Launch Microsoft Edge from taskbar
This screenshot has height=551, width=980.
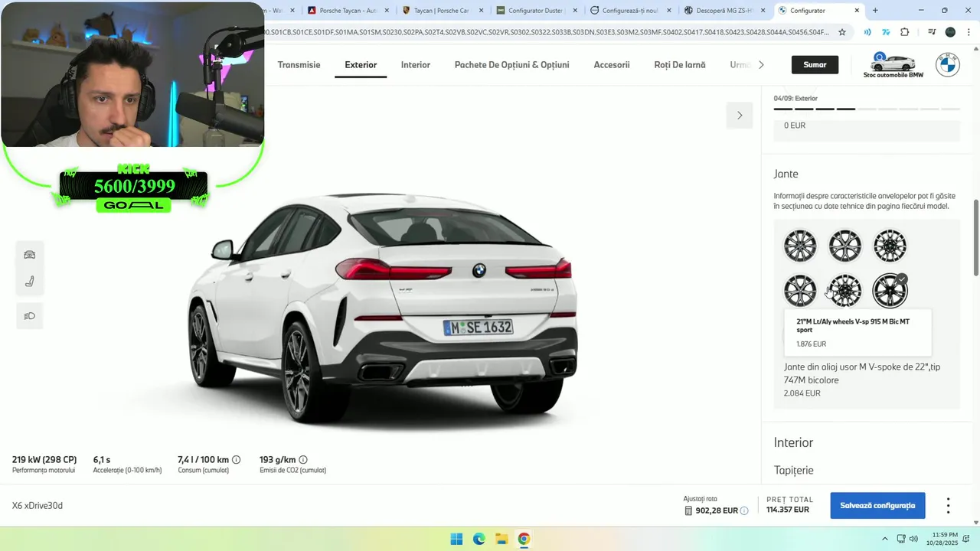pyautogui.click(x=479, y=539)
